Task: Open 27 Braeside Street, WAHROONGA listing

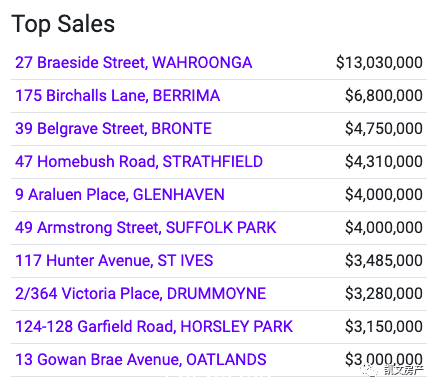Action: tap(133, 63)
